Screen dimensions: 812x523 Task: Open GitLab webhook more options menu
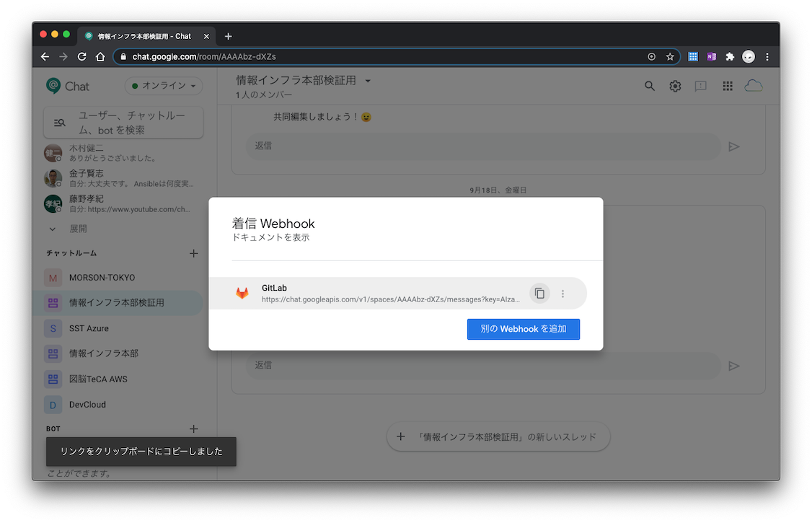click(563, 294)
